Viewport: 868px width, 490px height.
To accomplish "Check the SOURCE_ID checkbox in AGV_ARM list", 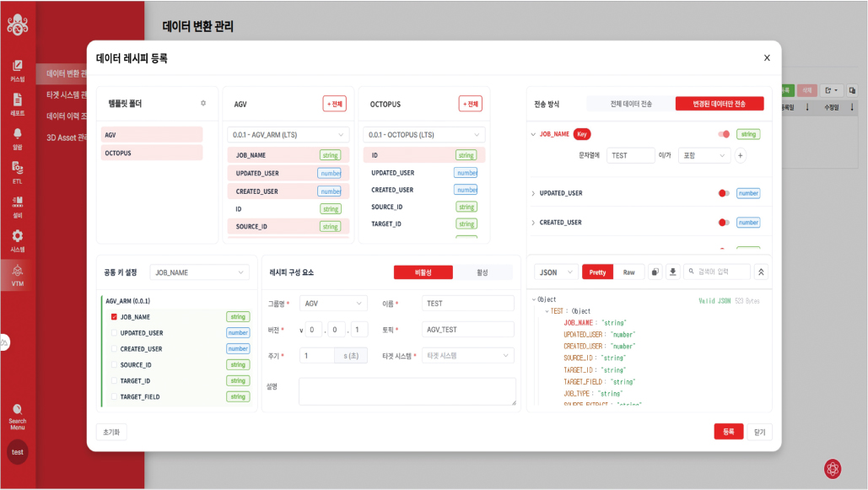I will coord(114,365).
